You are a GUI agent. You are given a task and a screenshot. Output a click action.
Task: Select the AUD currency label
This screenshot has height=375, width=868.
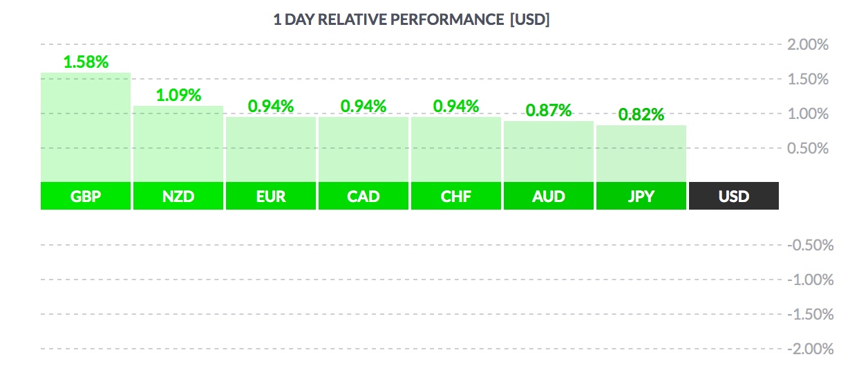click(549, 196)
